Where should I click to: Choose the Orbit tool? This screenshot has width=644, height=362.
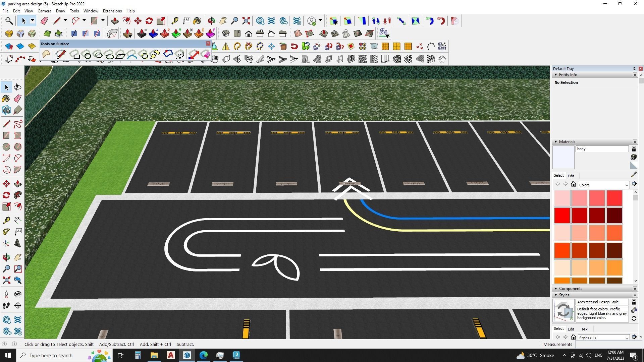[6, 257]
